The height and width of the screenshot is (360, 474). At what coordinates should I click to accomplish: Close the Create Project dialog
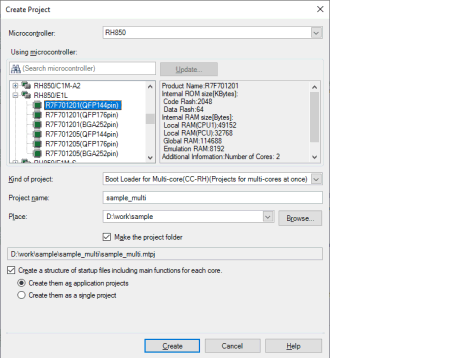click(x=320, y=9)
